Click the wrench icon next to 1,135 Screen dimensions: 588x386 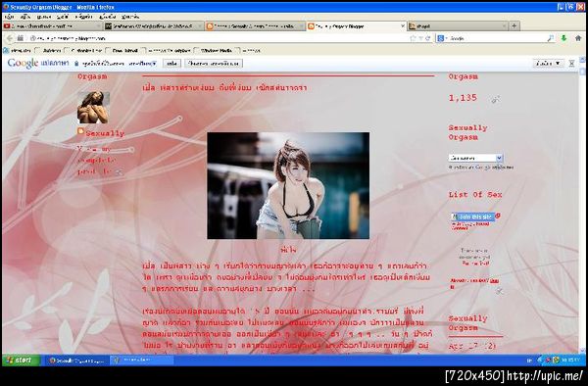[x=495, y=99]
